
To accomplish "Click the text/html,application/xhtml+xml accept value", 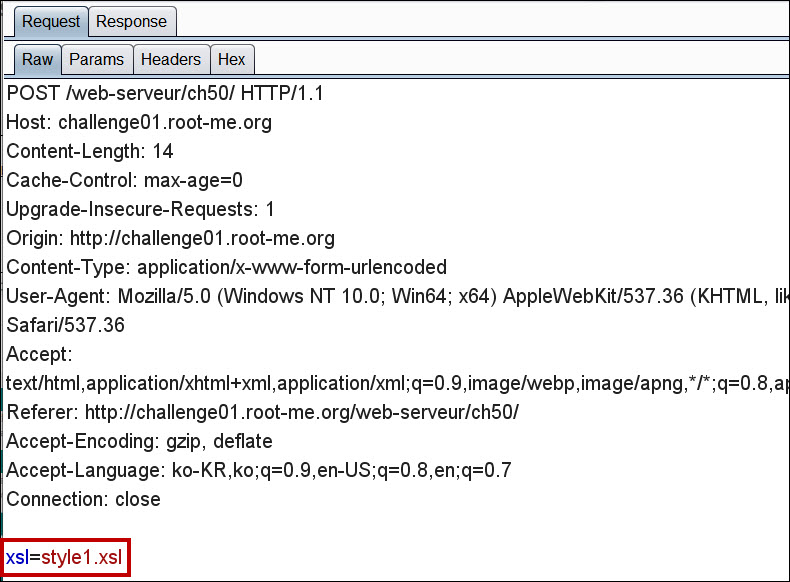I will (x=398, y=383).
